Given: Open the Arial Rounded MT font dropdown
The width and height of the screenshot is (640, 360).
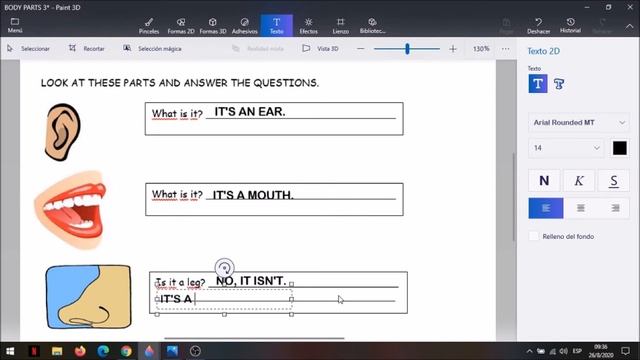Looking at the screenshot, I should click(579, 122).
